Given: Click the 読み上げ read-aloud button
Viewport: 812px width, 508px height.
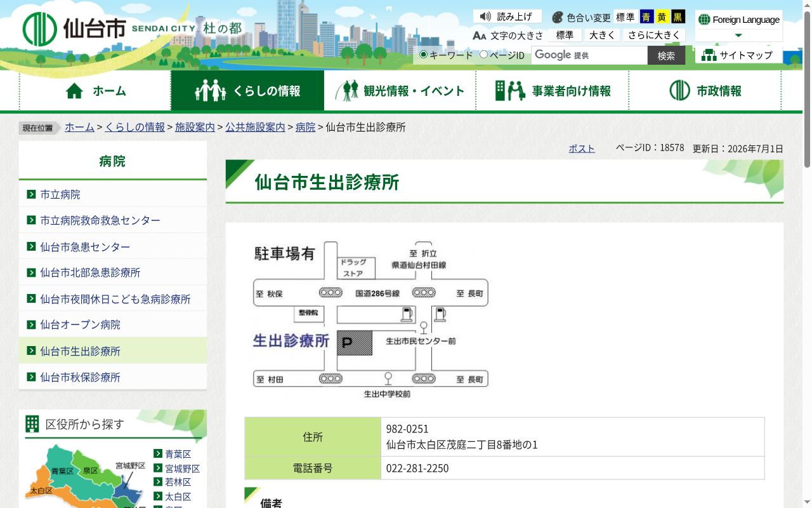Looking at the screenshot, I should pyautogui.click(x=507, y=17).
